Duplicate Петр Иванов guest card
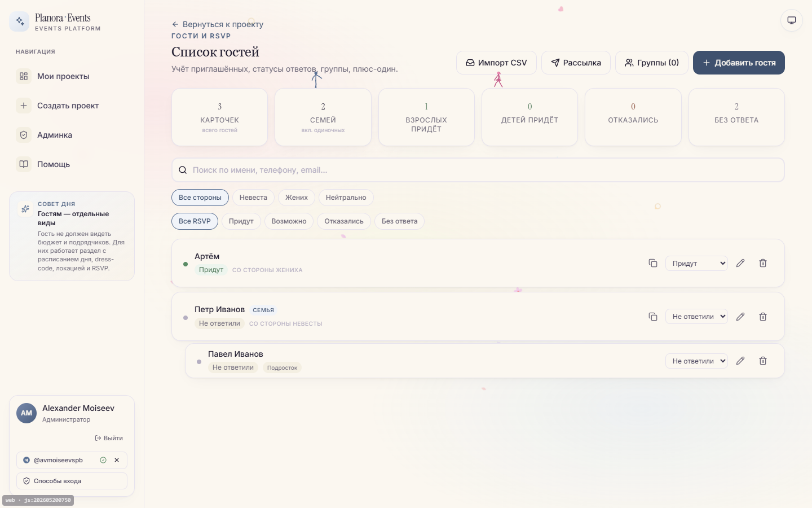The width and height of the screenshot is (812, 508). [653, 317]
